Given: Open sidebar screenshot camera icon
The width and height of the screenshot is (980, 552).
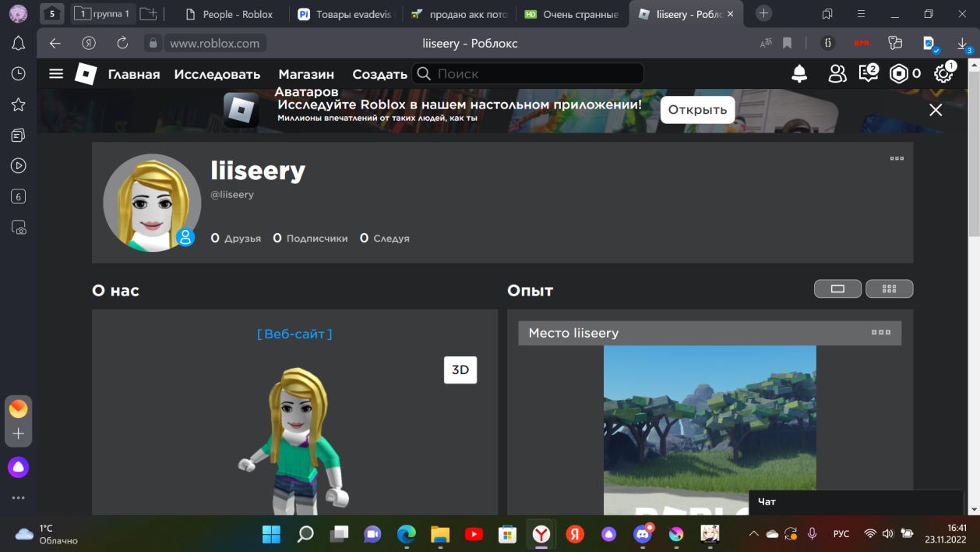Looking at the screenshot, I should click(x=18, y=228).
